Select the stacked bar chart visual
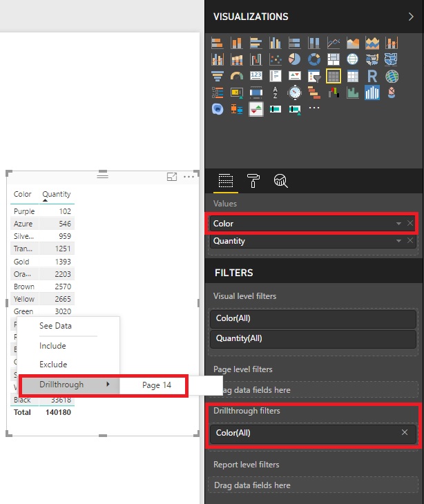Image resolution: width=424 pixels, height=504 pixels. pos(218,43)
